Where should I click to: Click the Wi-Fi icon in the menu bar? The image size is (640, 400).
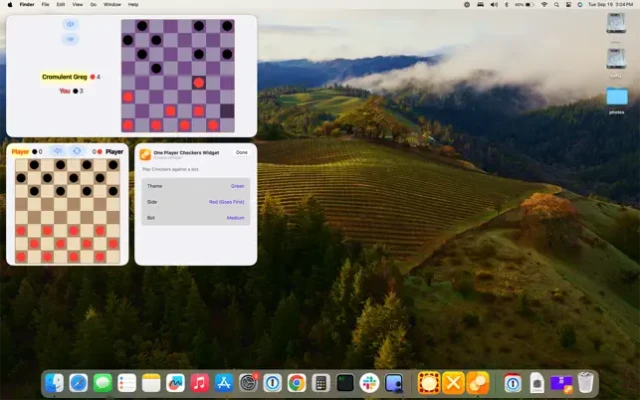tap(544, 4)
